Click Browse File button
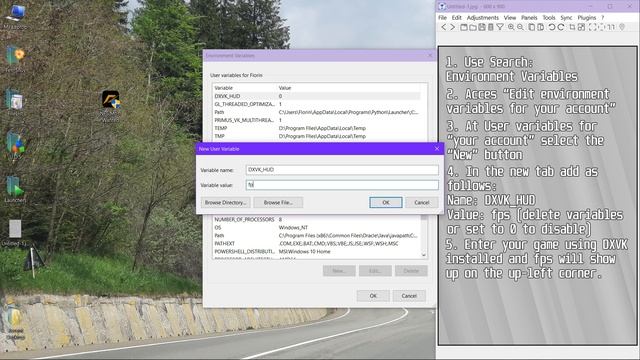The image size is (640, 360). (278, 202)
